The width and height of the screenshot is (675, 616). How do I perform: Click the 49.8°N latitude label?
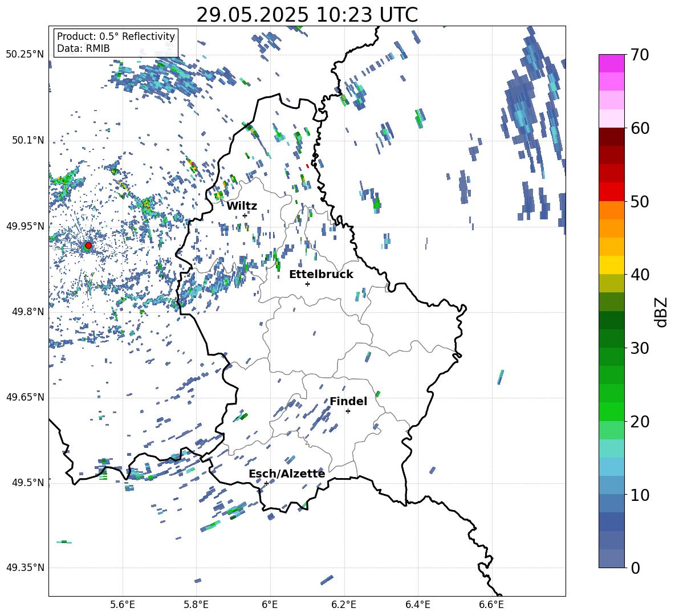(x=27, y=312)
